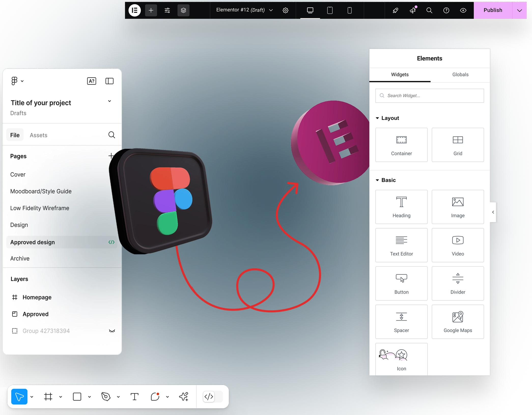Select the Pen tool in Figma toolbar
The width and height of the screenshot is (532, 415).
(106, 396)
